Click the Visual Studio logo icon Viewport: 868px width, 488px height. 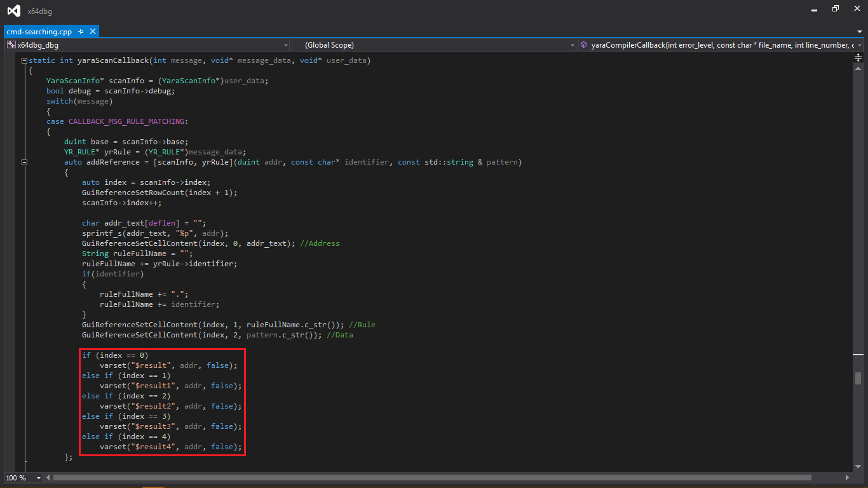13,11
